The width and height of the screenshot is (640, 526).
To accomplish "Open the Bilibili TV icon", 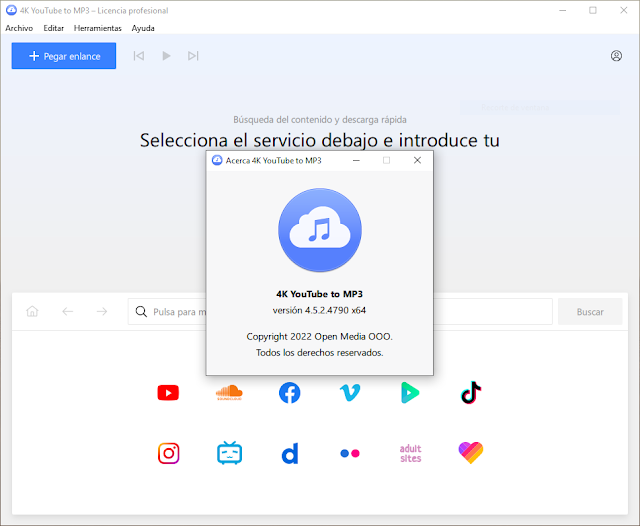I will [x=229, y=453].
